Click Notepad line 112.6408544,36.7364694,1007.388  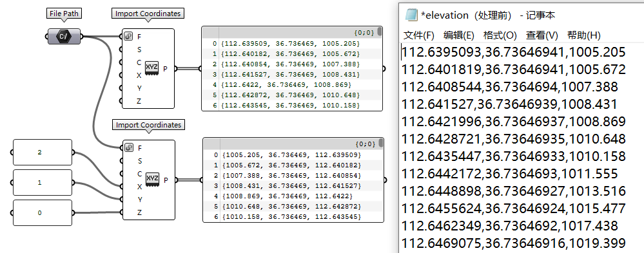tap(509, 87)
